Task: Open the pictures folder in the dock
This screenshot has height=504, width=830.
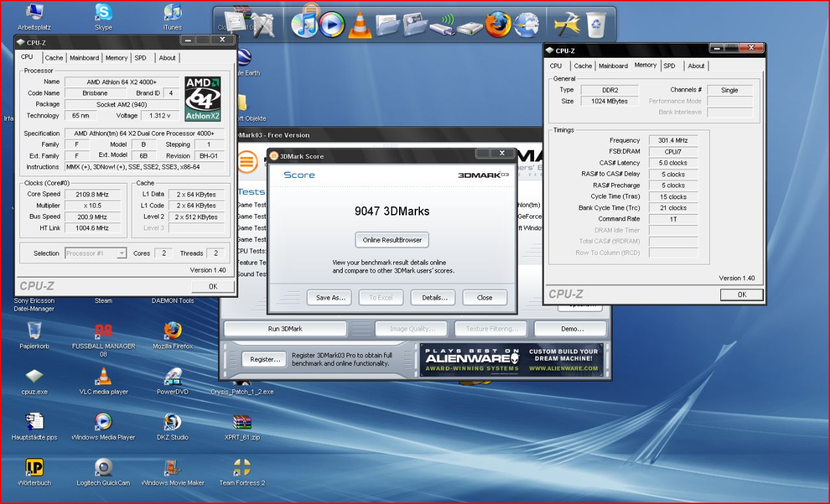Action: tap(415, 25)
